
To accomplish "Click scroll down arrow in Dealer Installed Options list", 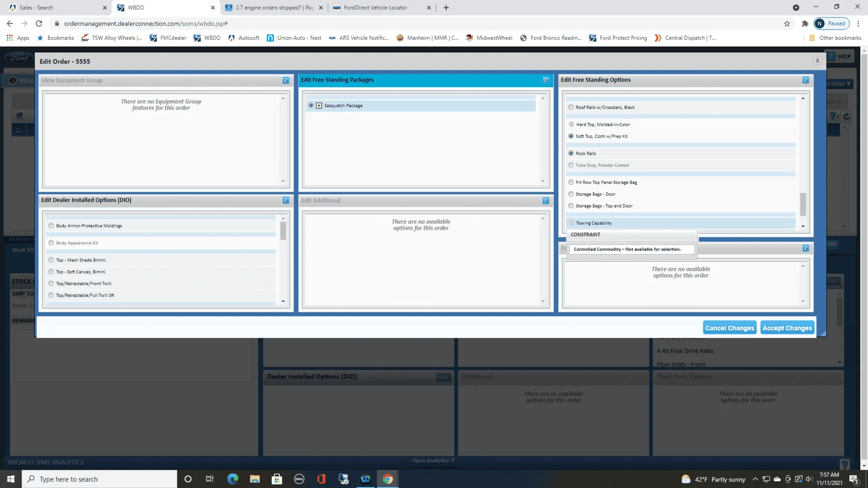I will (283, 301).
